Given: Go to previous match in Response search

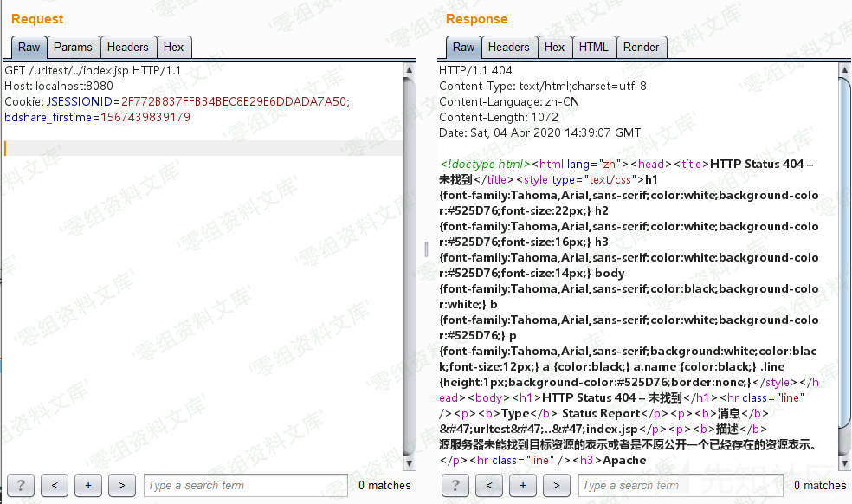Looking at the screenshot, I should click(x=489, y=486).
